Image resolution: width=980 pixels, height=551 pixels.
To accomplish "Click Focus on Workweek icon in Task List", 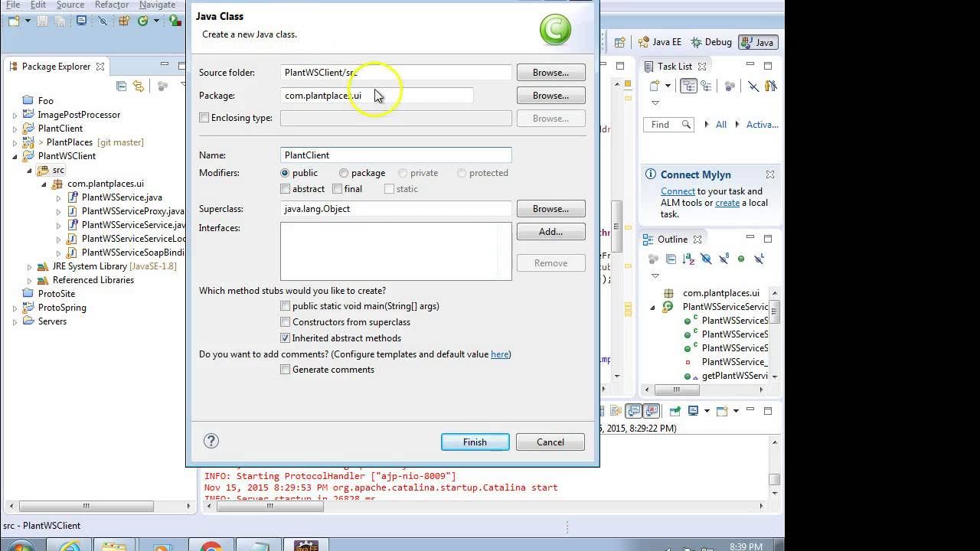I will (730, 86).
